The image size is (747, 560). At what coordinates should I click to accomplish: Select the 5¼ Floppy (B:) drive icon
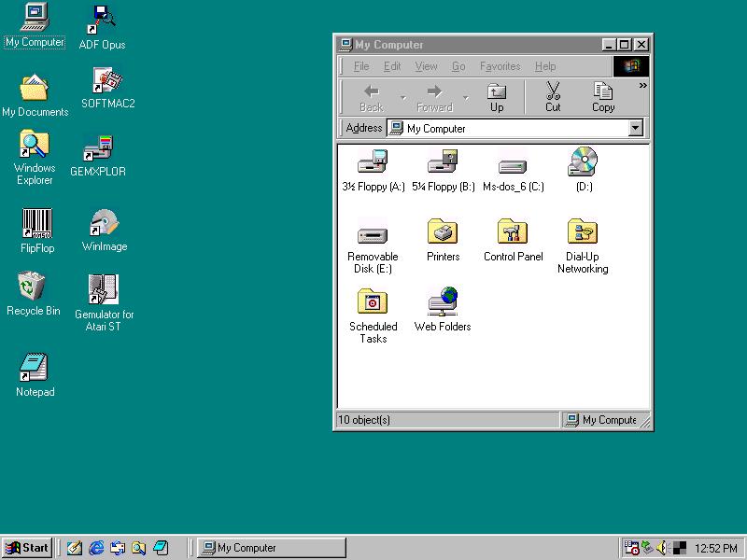[443, 161]
